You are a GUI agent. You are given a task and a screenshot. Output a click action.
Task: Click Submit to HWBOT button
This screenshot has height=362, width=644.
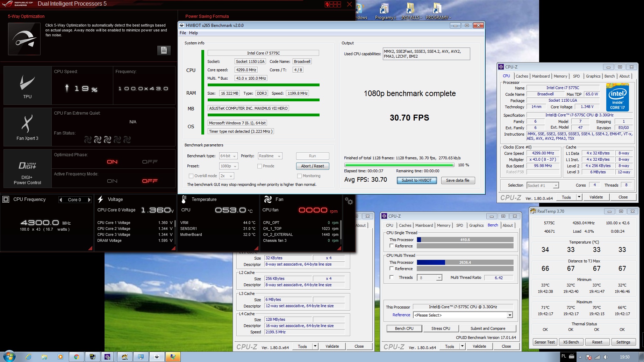coord(417,180)
